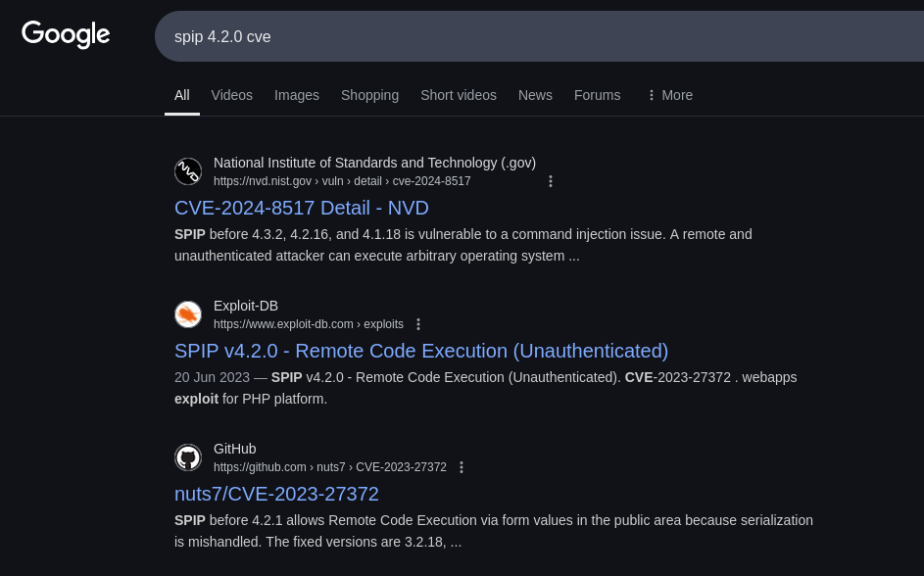The width and height of the screenshot is (924, 576).
Task: Switch to the Images tab
Action: click(297, 95)
